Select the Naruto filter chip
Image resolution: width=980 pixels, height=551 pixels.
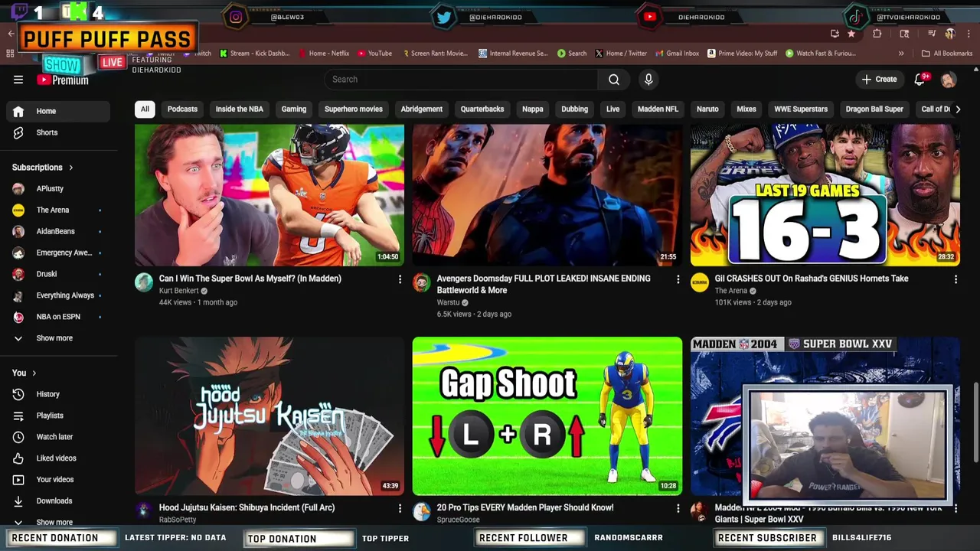[707, 109]
